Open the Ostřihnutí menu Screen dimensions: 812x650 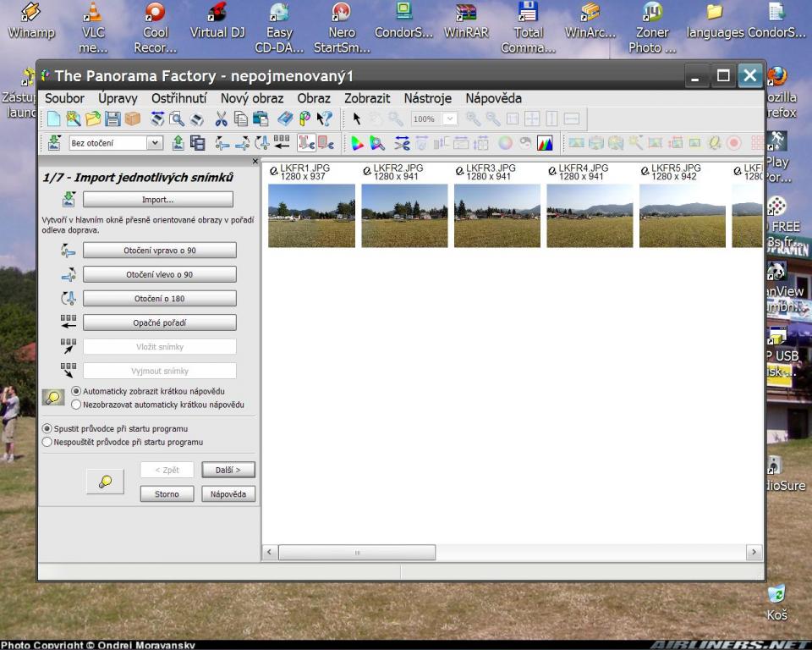179,98
